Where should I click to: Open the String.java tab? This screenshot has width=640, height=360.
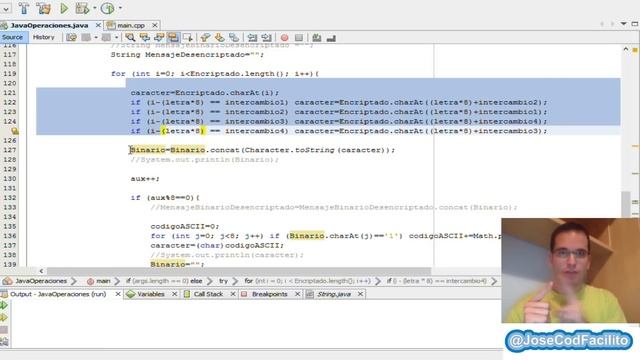click(334, 294)
